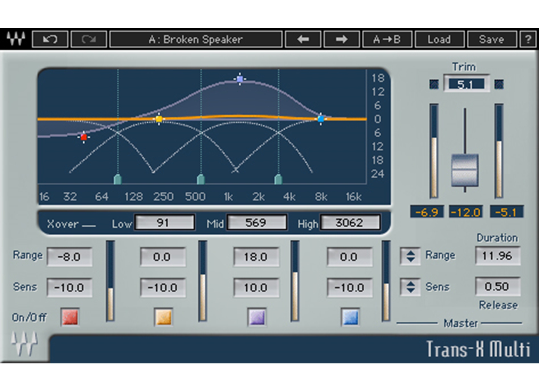Go to previous preset with left arrow
The image size is (539, 392).
303,39
